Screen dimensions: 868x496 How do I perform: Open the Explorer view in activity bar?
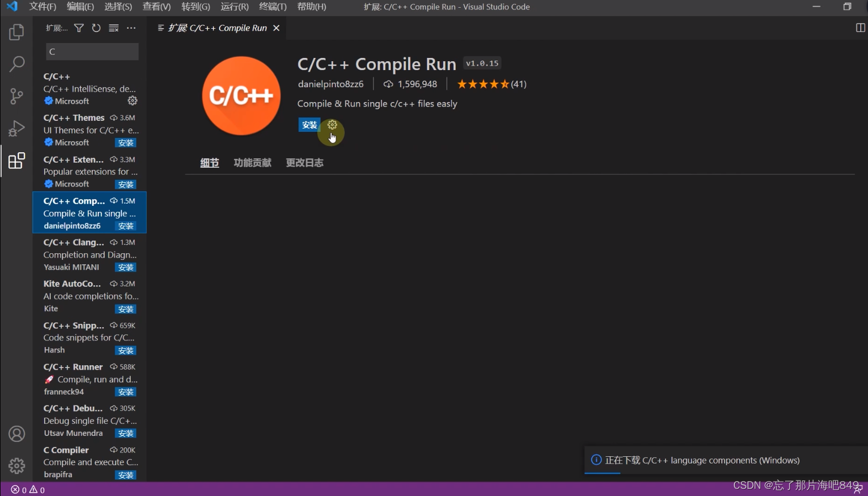(17, 32)
